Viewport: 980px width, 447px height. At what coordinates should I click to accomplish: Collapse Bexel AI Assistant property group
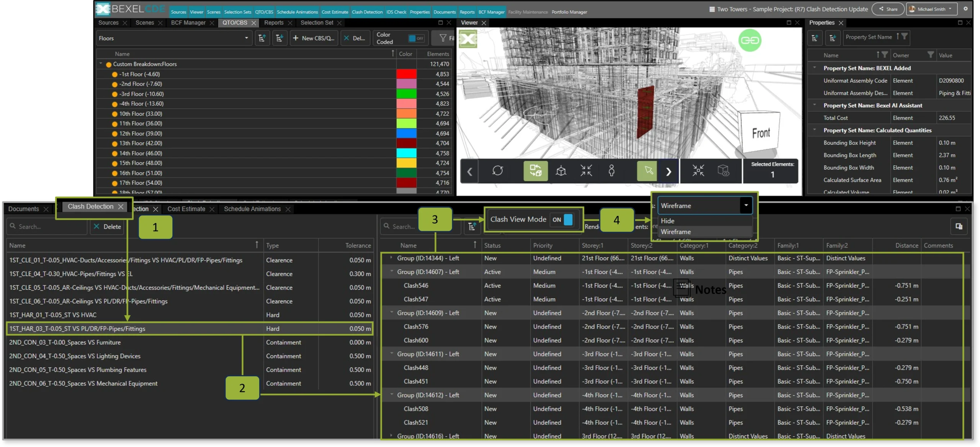[814, 105]
